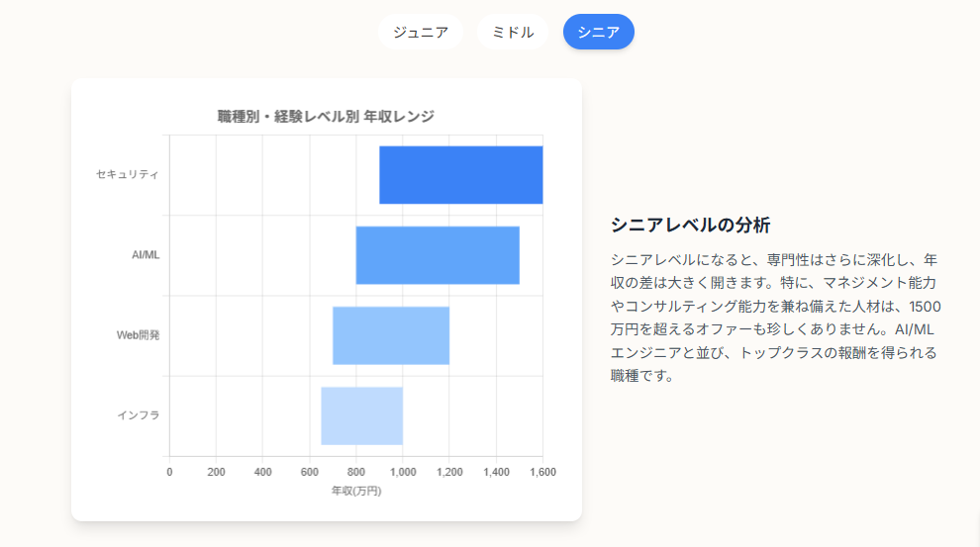Click the シニアレベルの分析 heading
The image size is (980, 547).
[x=690, y=225]
